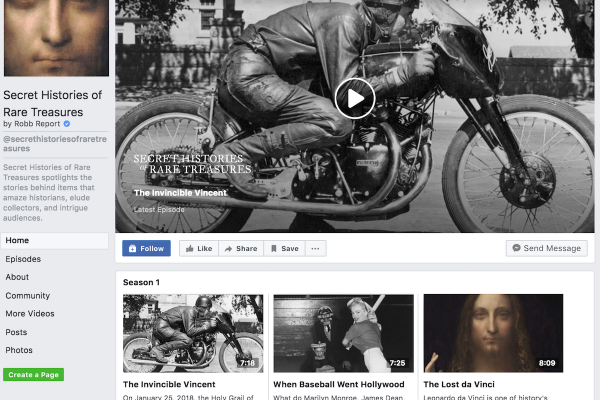600x400 pixels.
Task: Open When Baseball Went Hollywood thumbnail
Action: click(343, 333)
